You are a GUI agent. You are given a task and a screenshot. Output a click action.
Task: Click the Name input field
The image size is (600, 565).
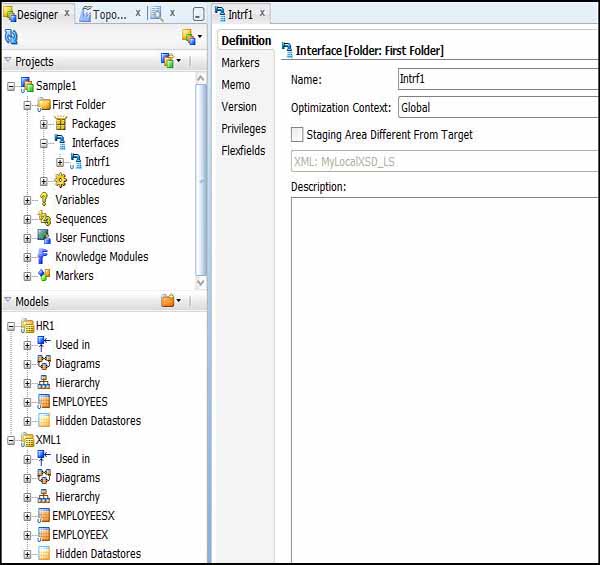[x=498, y=79]
